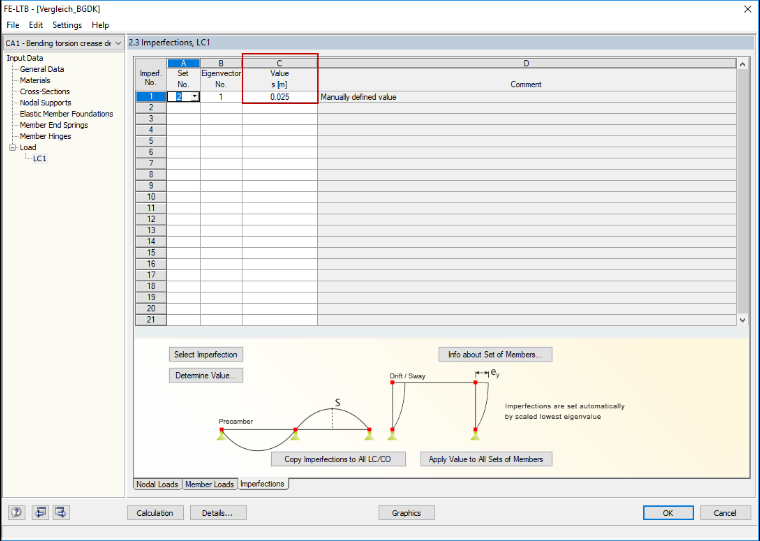Click the Eigenvector No. cell with 1
This screenshot has height=541, width=760.
[x=221, y=97]
